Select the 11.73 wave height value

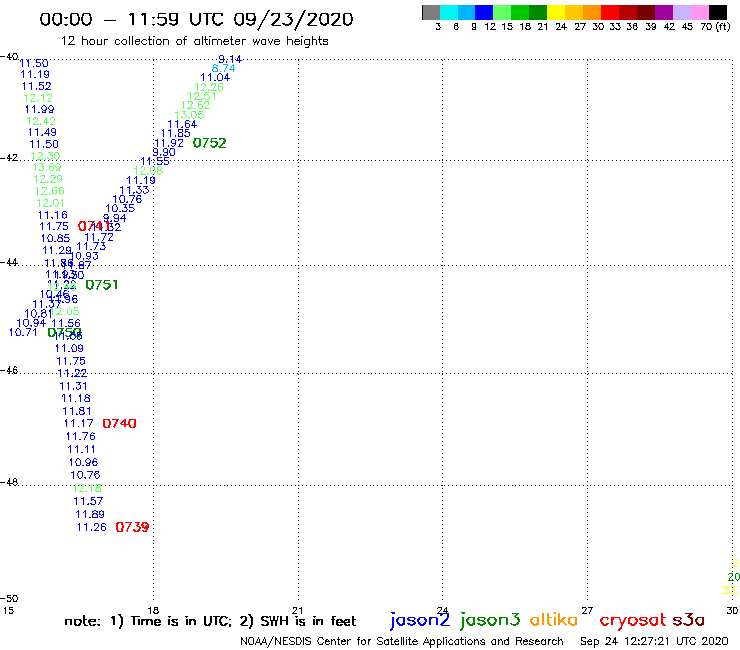tap(91, 246)
